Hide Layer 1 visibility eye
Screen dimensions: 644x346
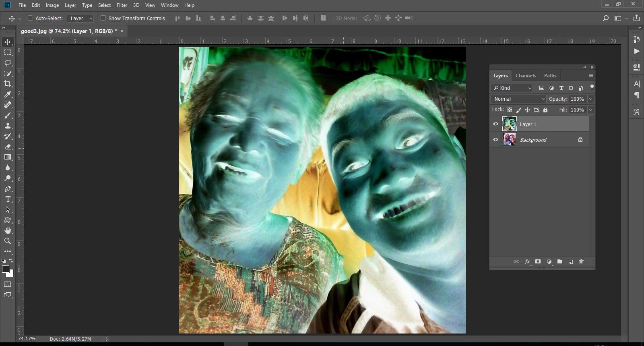[495, 124]
